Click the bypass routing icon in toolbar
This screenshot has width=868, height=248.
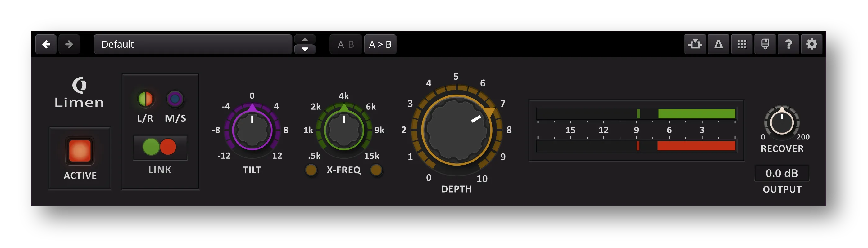point(695,44)
